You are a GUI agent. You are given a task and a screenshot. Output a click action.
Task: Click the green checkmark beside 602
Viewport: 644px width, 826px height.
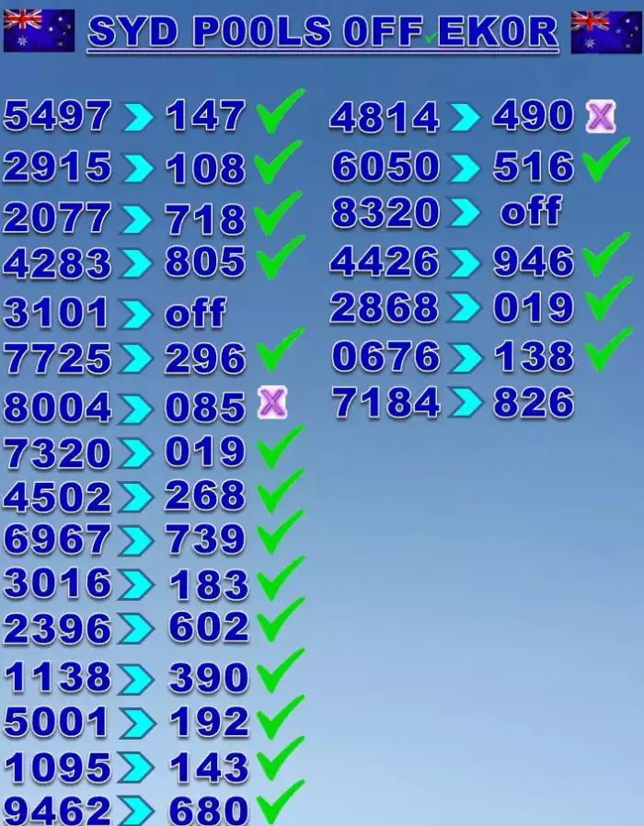[281, 620]
